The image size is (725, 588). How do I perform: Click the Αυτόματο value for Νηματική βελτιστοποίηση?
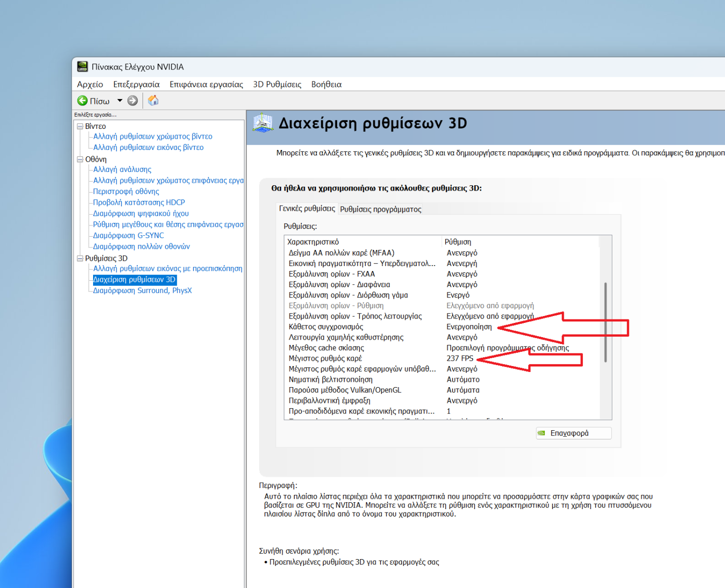[x=463, y=380]
